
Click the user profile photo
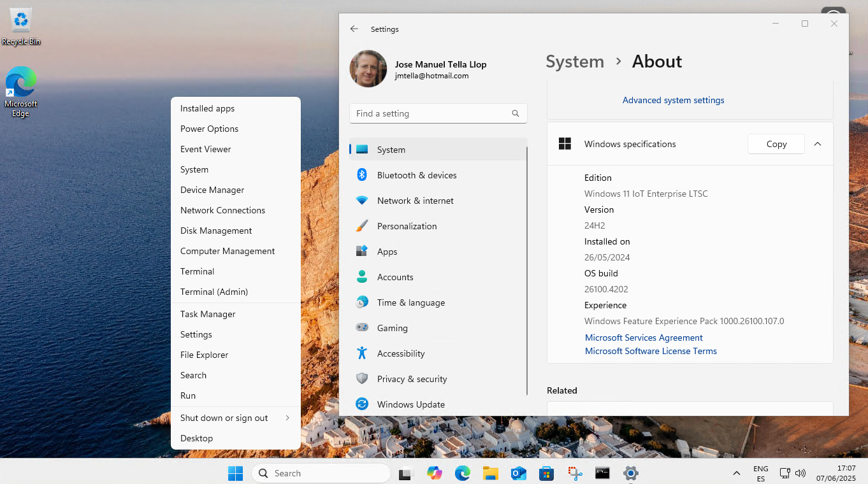[x=368, y=69]
